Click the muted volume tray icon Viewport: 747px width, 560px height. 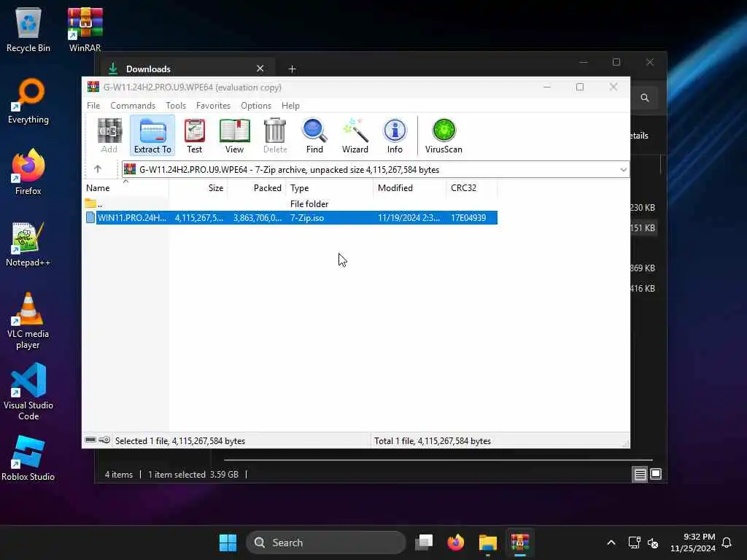coord(653,542)
